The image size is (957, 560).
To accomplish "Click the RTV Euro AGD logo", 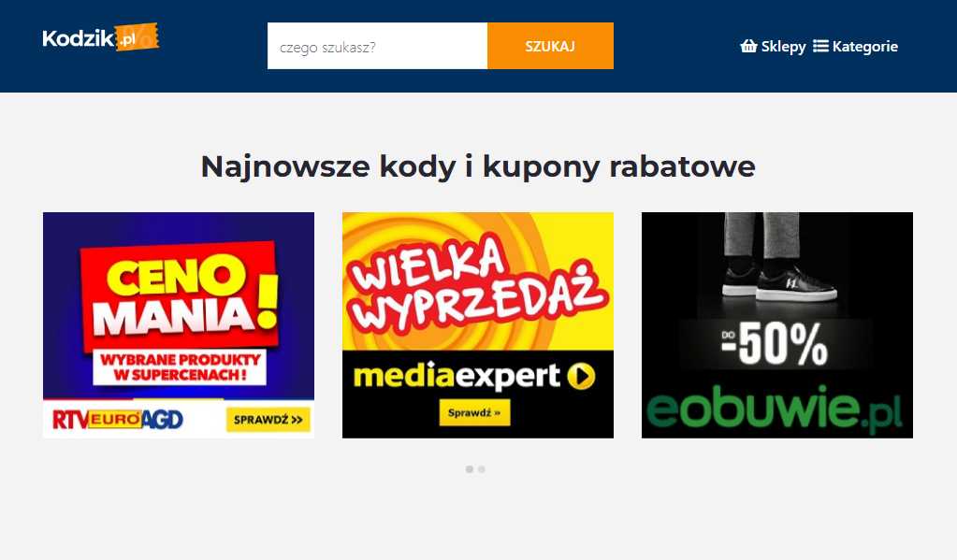I will 118,420.
